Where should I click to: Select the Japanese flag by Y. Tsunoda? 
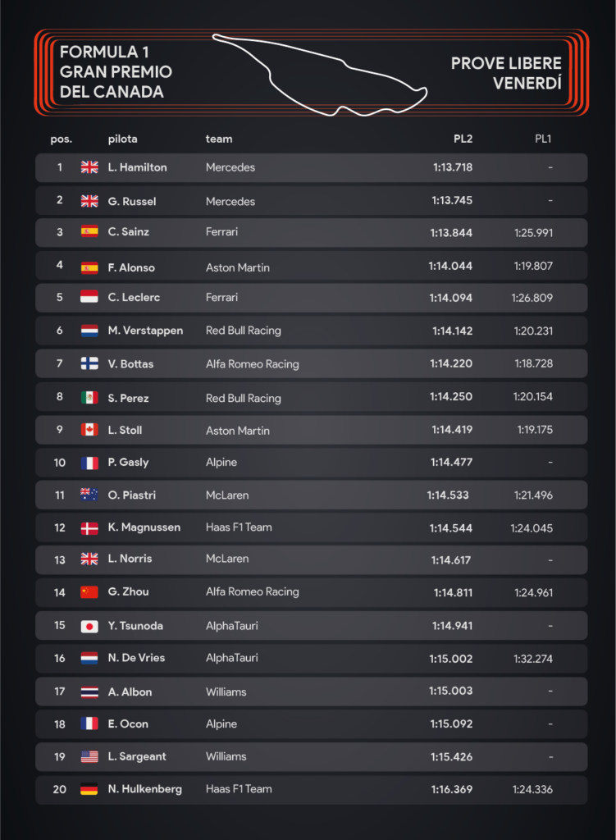89,626
